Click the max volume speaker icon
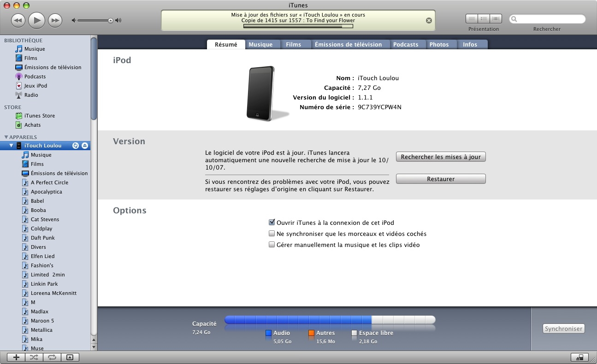 click(x=118, y=20)
